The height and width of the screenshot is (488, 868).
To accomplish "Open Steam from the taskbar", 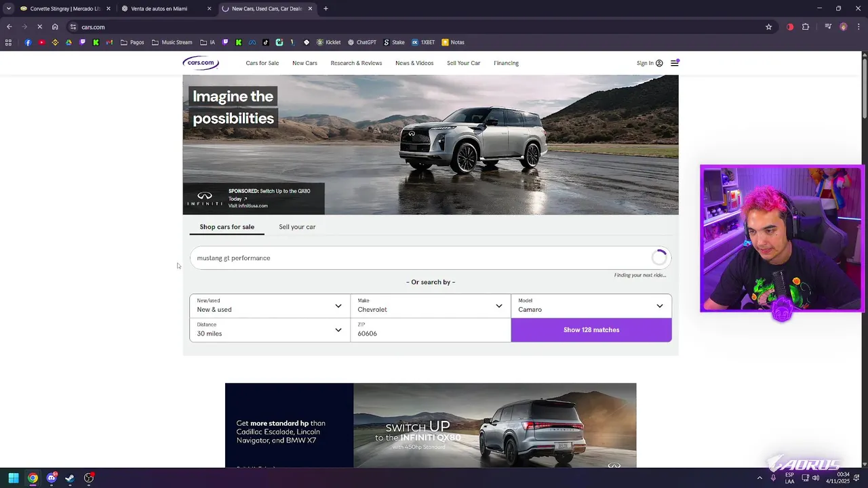I will pyautogui.click(x=70, y=478).
